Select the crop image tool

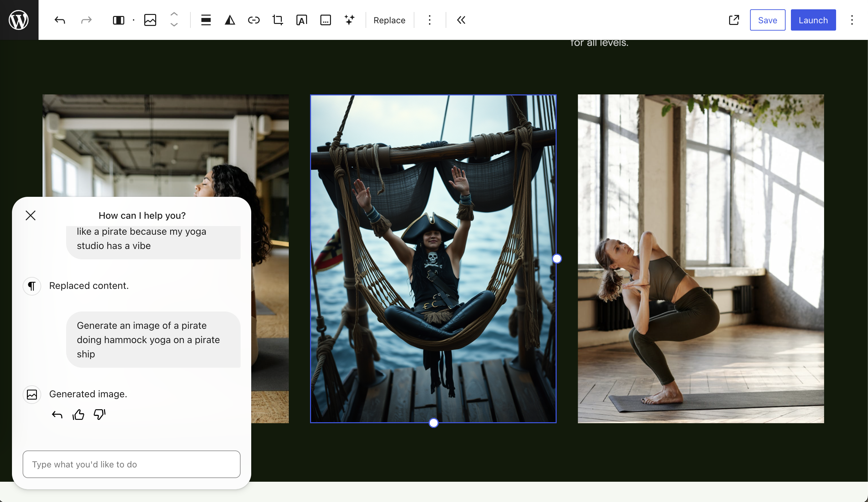(x=277, y=20)
